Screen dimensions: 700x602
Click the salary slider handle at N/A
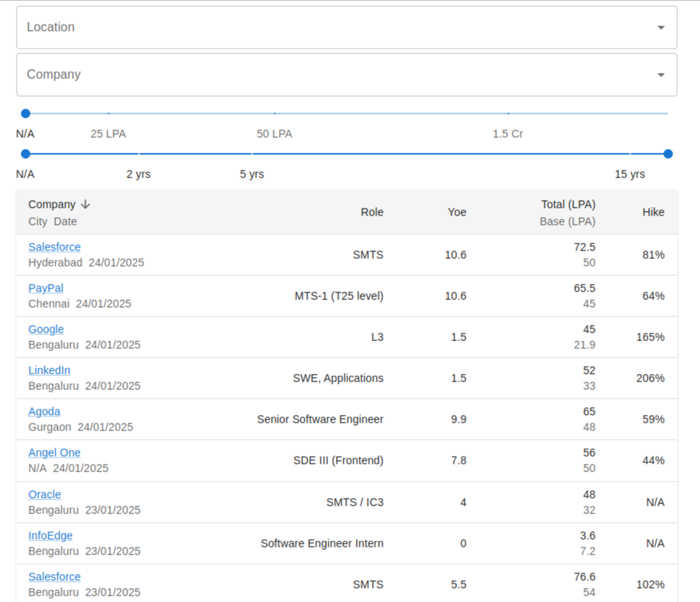[x=26, y=113]
